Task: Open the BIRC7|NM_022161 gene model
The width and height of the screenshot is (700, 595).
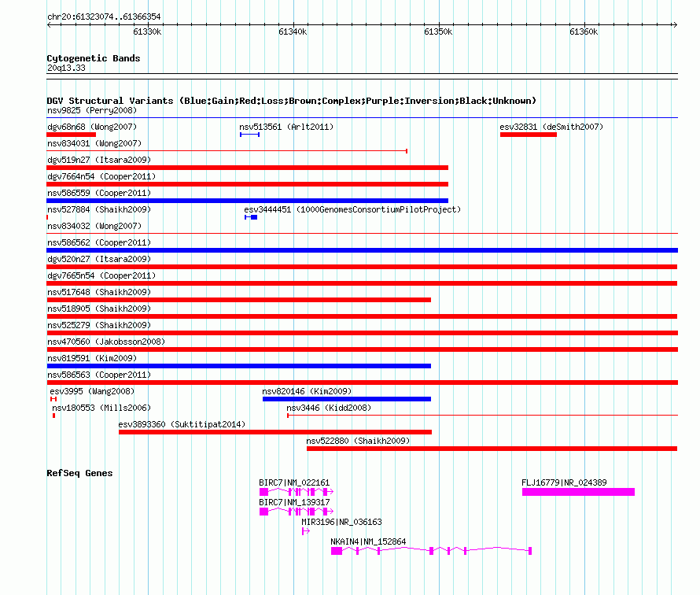Action: pos(297,492)
